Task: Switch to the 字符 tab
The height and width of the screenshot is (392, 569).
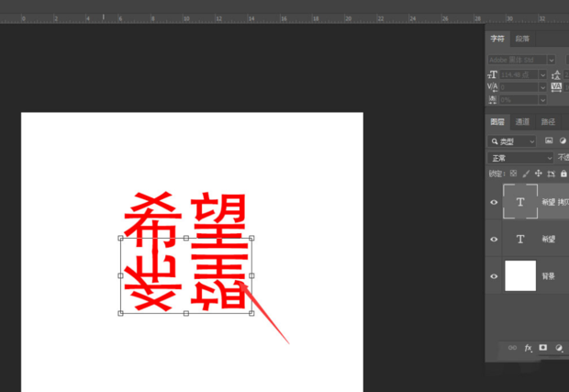Action: click(x=497, y=39)
